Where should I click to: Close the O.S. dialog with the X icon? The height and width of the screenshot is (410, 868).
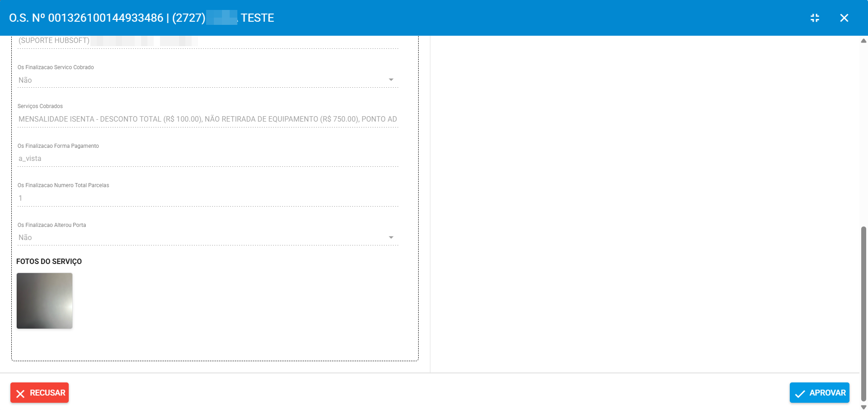coord(844,18)
